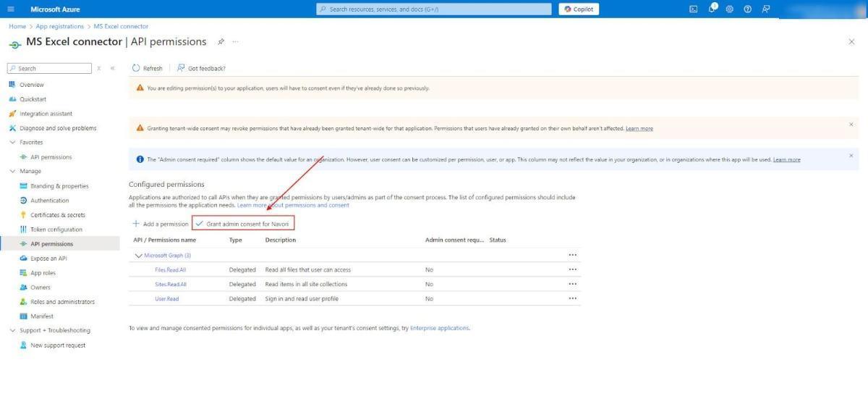Open Certificates & secrets
The image size is (868, 412).
point(58,215)
